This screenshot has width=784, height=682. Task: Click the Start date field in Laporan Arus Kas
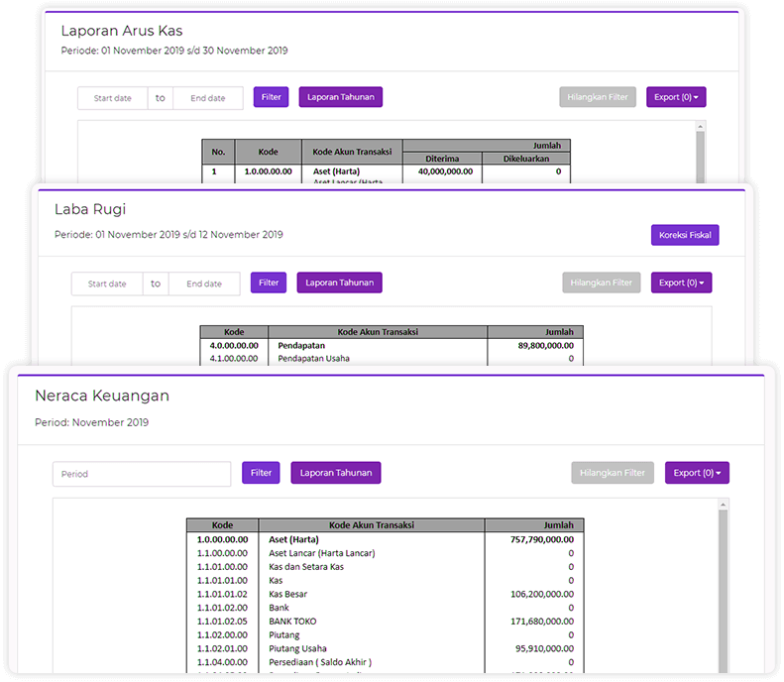click(x=113, y=98)
